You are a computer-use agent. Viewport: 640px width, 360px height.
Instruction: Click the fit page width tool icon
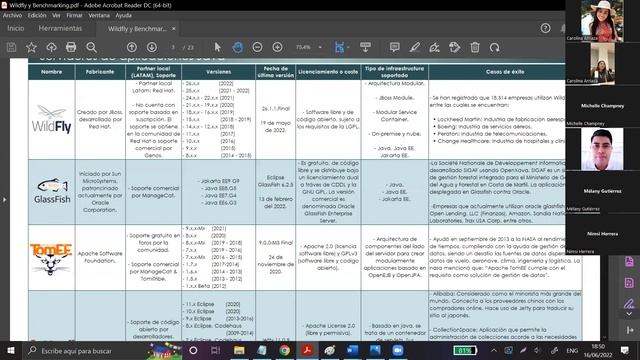click(x=339, y=47)
